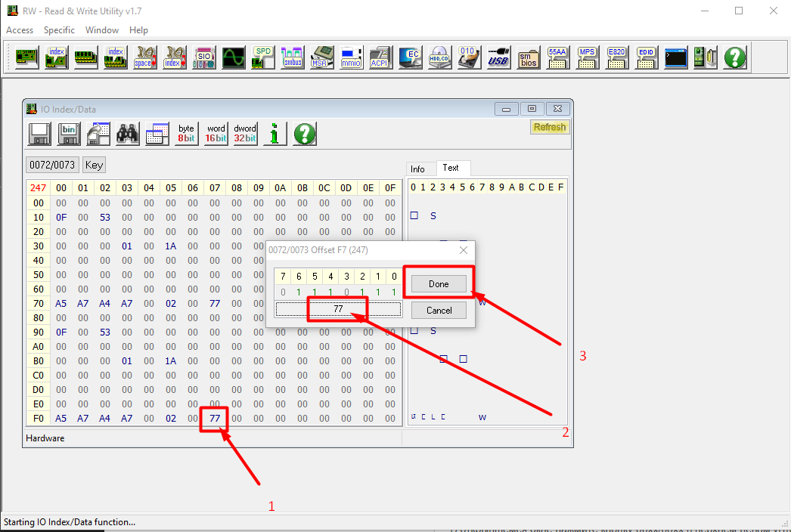This screenshot has width=791, height=532.
Task: Switch view to dword 32bit mode
Action: (245, 134)
